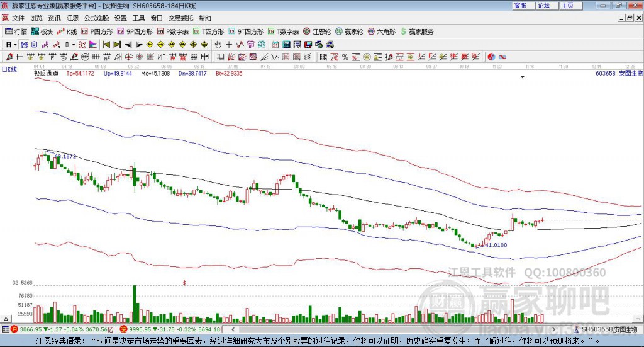Click the 603658 安图生物 stock label
The height and width of the screenshot is (347, 644).
[619, 73]
